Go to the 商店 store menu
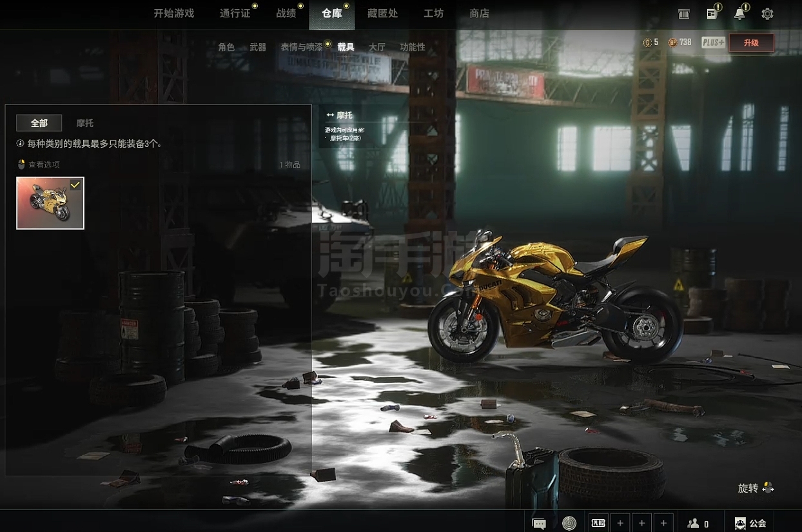802x532 pixels. click(479, 14)
